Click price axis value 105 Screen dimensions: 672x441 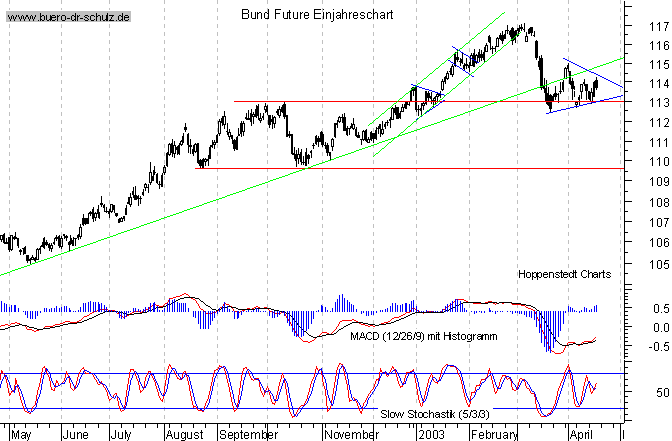point(659,264)
